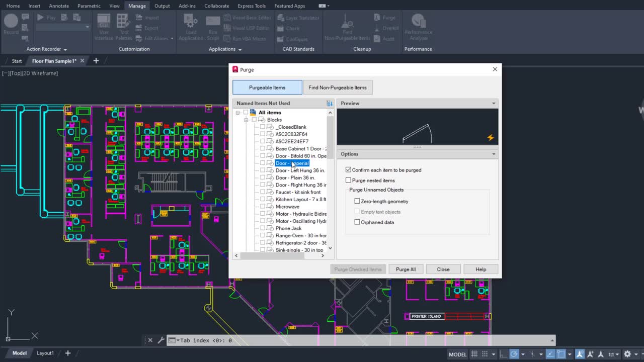Click the command line customize wrench icon
The image size is (644, 362).
161,340
